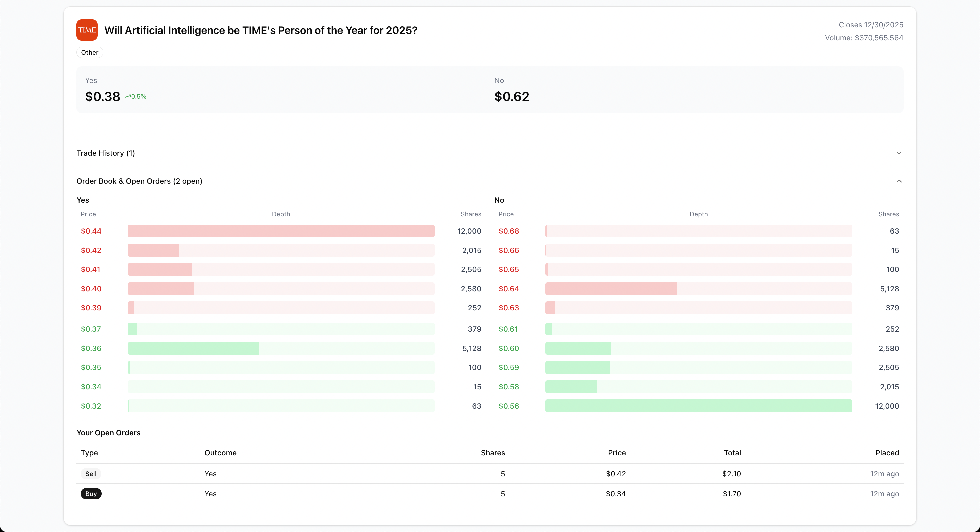Click the Buy badge in open orders
This screenshot has height=532, width=980.
tap(91, 494)
